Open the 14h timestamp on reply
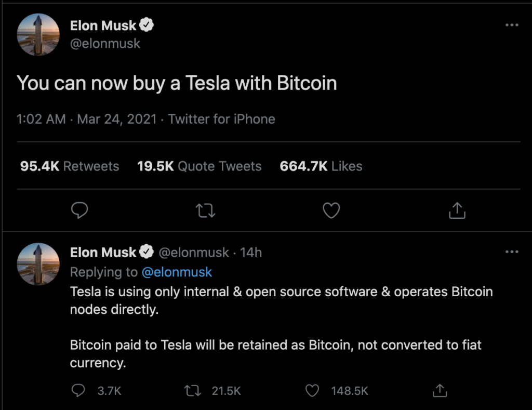 [251, 253]
